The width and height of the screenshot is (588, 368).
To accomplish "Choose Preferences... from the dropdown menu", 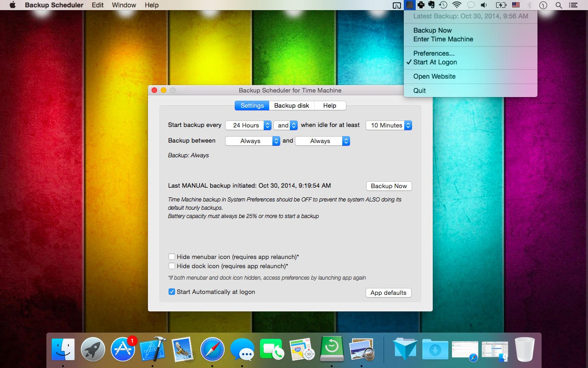I will (470, 53).
